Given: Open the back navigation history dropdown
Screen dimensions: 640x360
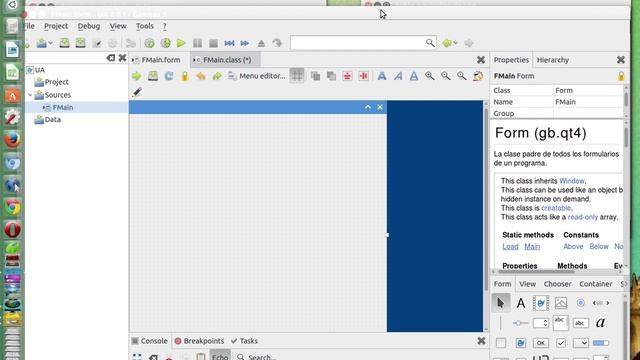Looking at the screenshot, I should (455, 43).
